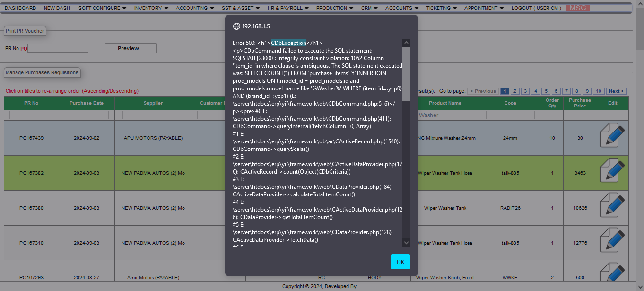Sort by Purchase Date column header

coord(87,103)
